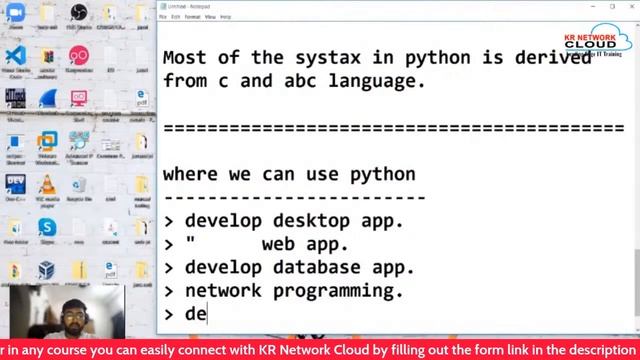The image size is (640, 360).
Task: Launch the Skype desktop shortcut
Action: point(47,227)
